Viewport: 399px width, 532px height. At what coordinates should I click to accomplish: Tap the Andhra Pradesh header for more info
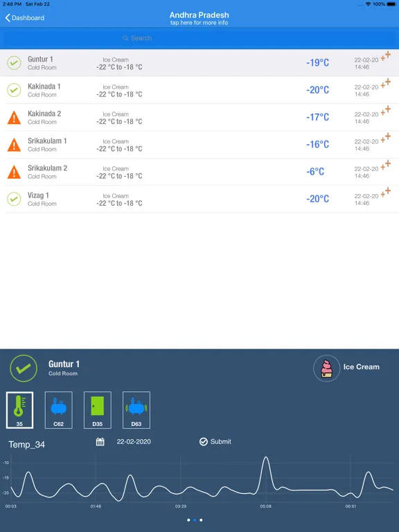[199, 18]
